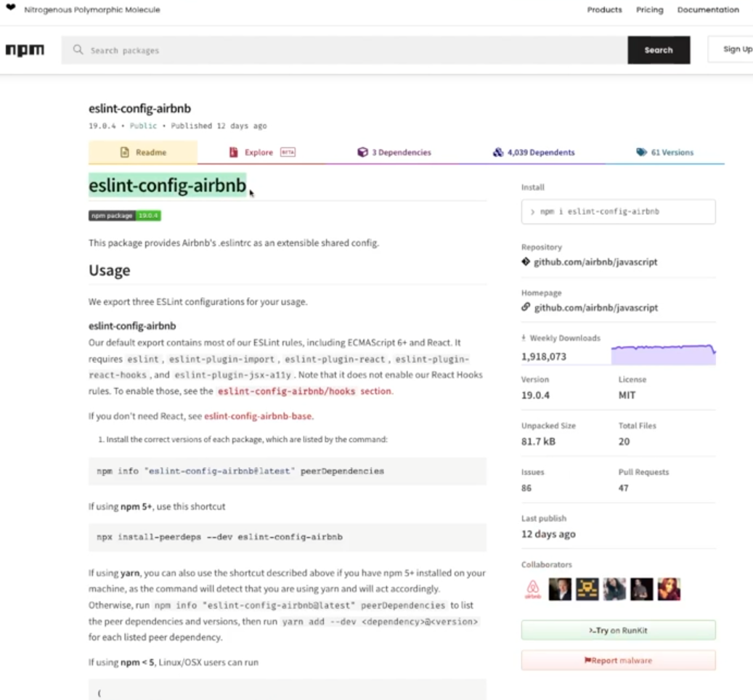Image resolution: width=753 pixels, height=700 pixels.
Task: Click the black Search button
Action: tap(659, 50)
